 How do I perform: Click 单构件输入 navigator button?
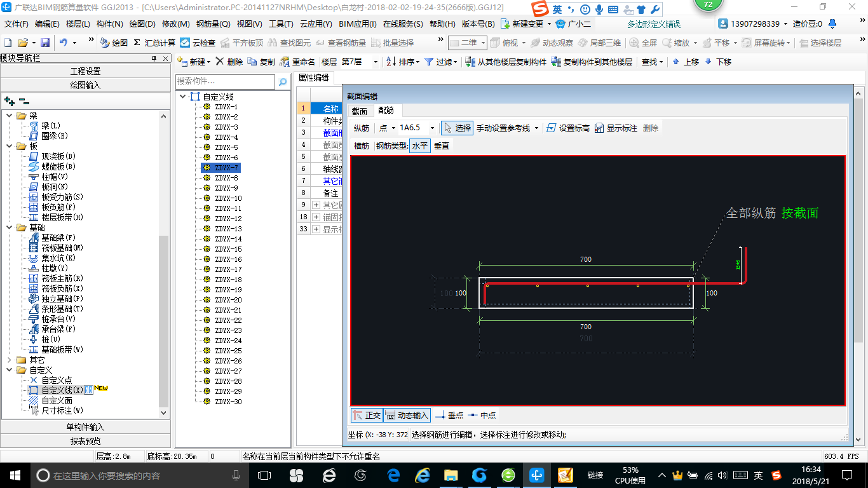(85, 427)
